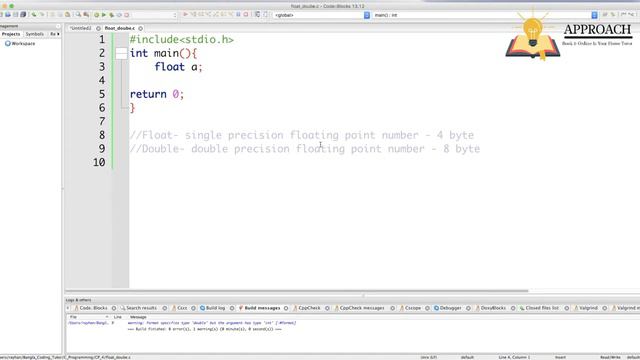The width and height of the screenshot is (640, 360).
Task: Click the //Double- double precision comment line
Action: [x=305, y=149]
